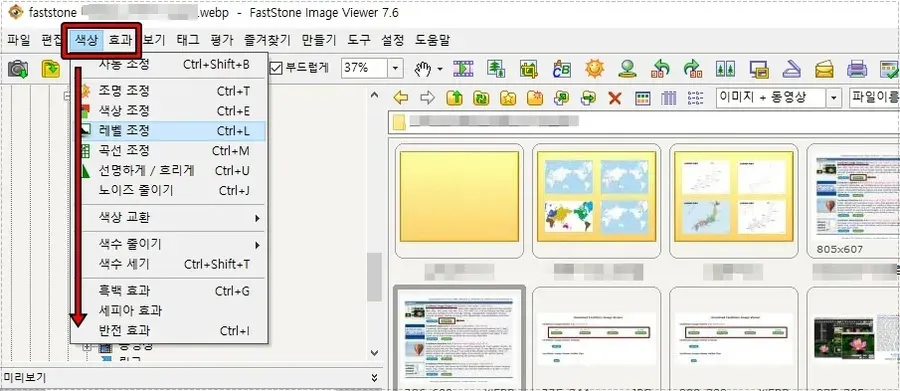The width and height of the screenshot is (900, 391).
Task: Open the 효과 menu
Action: 121,41
